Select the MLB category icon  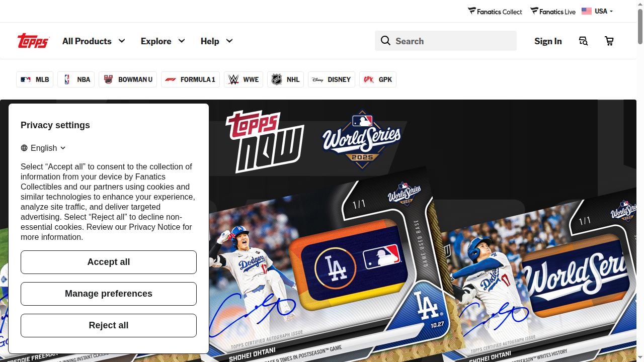pyautogui.click(x=26, y=79)
